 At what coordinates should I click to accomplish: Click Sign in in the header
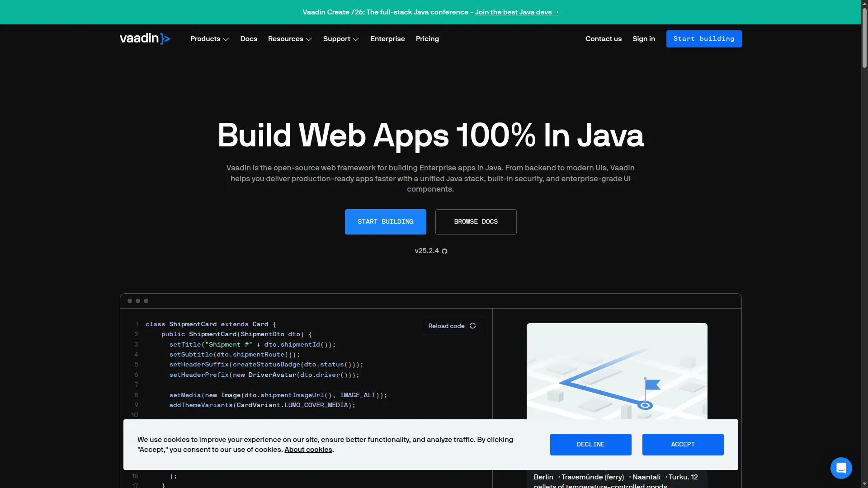coord(644,39)
